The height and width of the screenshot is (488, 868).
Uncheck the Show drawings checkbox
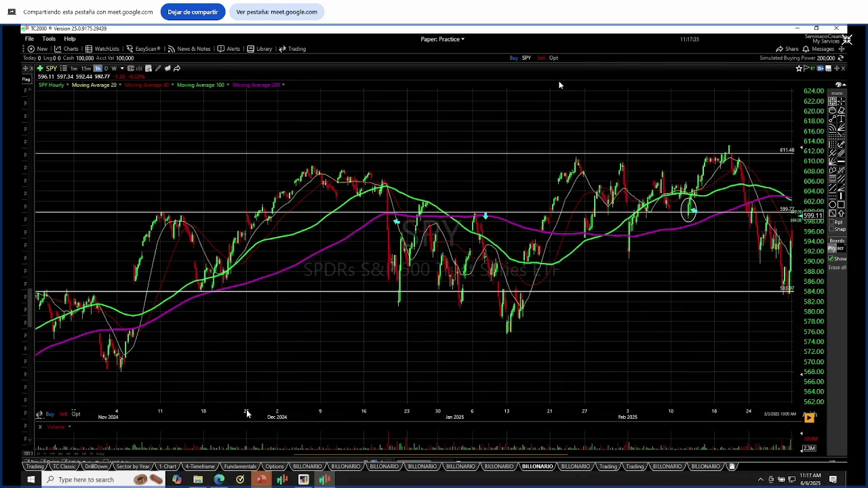pos(832,259)
